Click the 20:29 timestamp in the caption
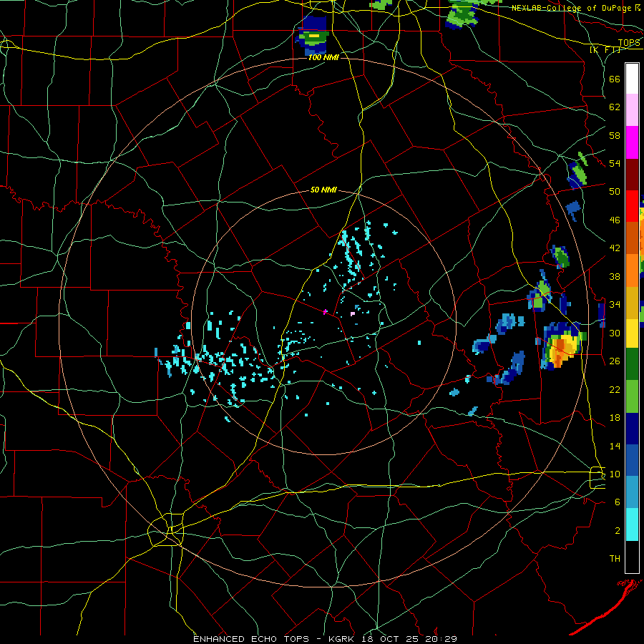Image resolution: width=644 pixels, height=644 pixels. click(442, 639)
